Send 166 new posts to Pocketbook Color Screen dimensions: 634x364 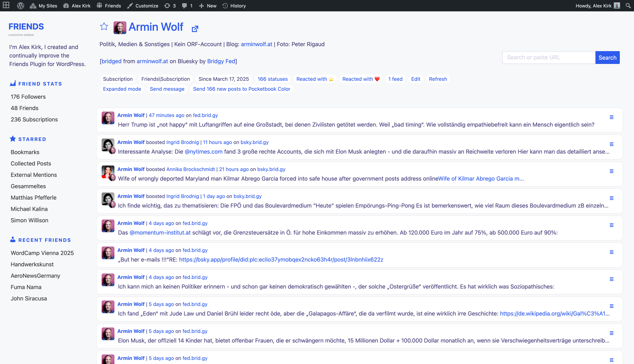[x=242, y=89]
